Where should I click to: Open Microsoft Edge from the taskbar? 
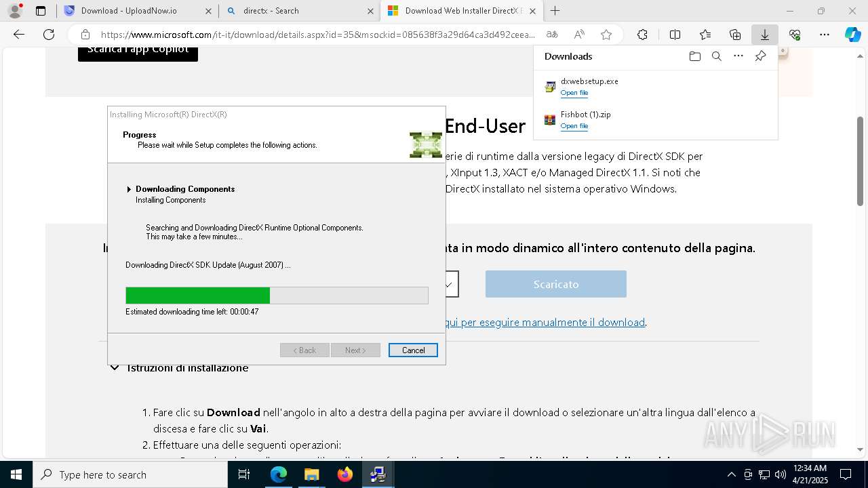coord(279,474)
